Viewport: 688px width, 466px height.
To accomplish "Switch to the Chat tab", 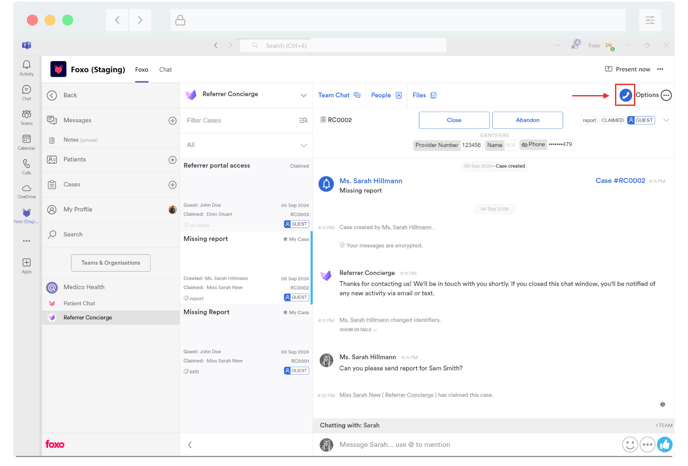I will pos(165,70).
